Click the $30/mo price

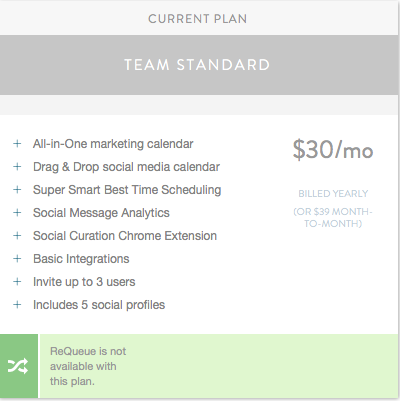coord(333,150)
